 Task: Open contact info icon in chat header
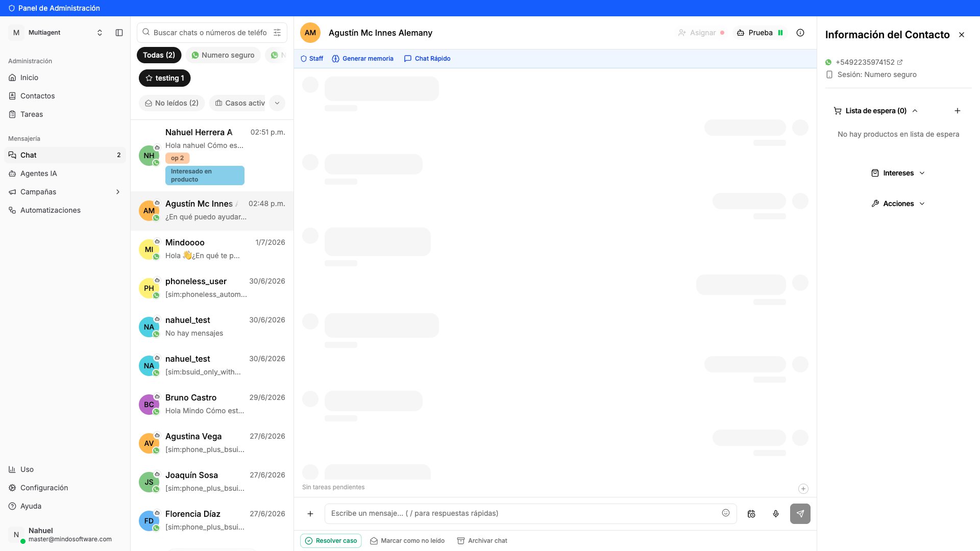(800, 33)
